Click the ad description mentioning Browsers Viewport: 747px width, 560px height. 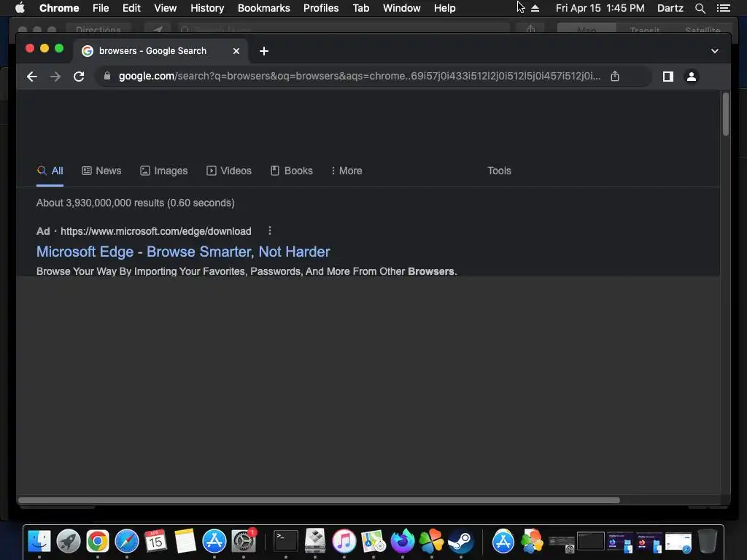pos(247,271)
